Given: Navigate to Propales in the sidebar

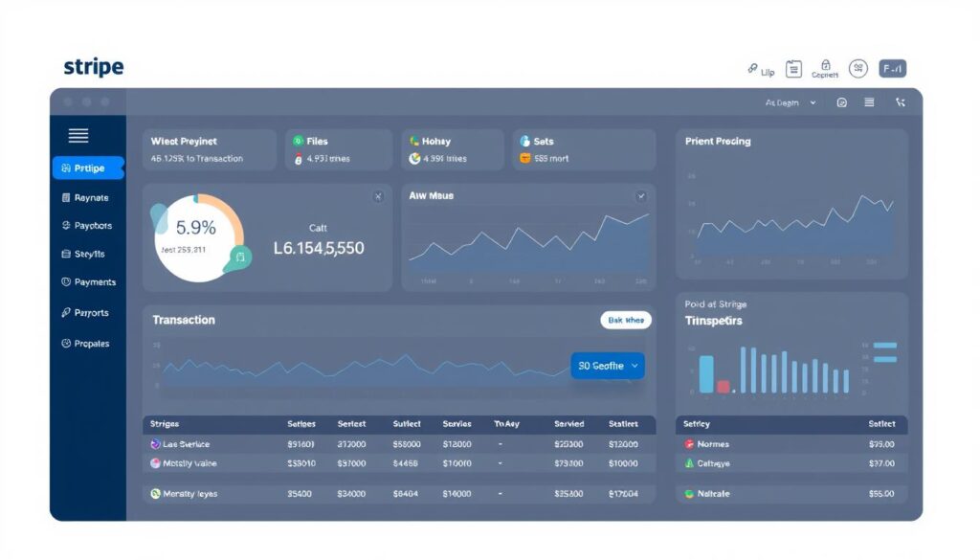Looking at the screenshot, I should (87, 343).
